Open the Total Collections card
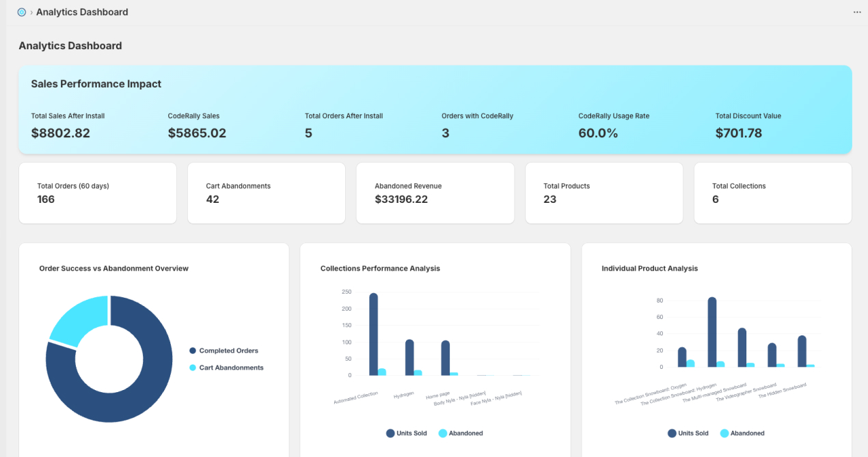This screenshot has width=868, height=457. pos(773,193)
